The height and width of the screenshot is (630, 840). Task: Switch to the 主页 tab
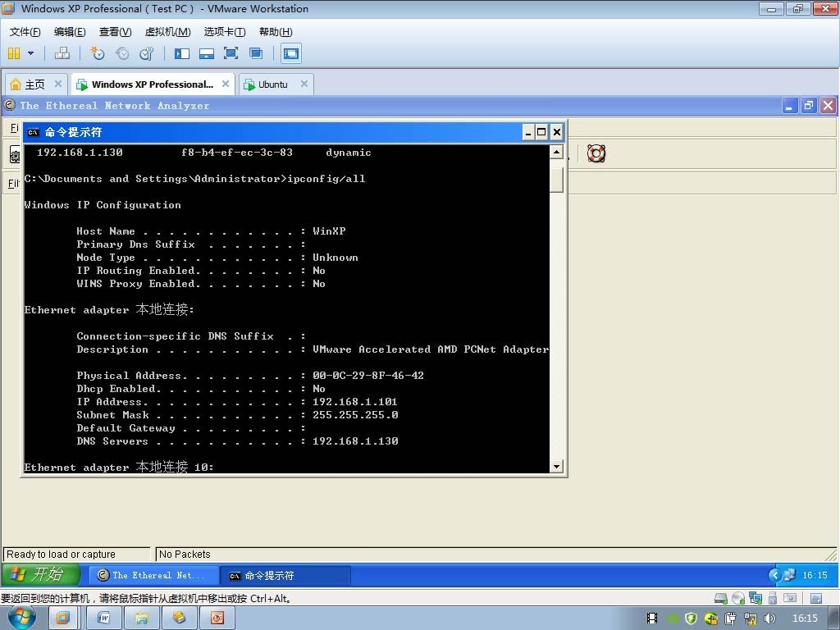(34, 84)
